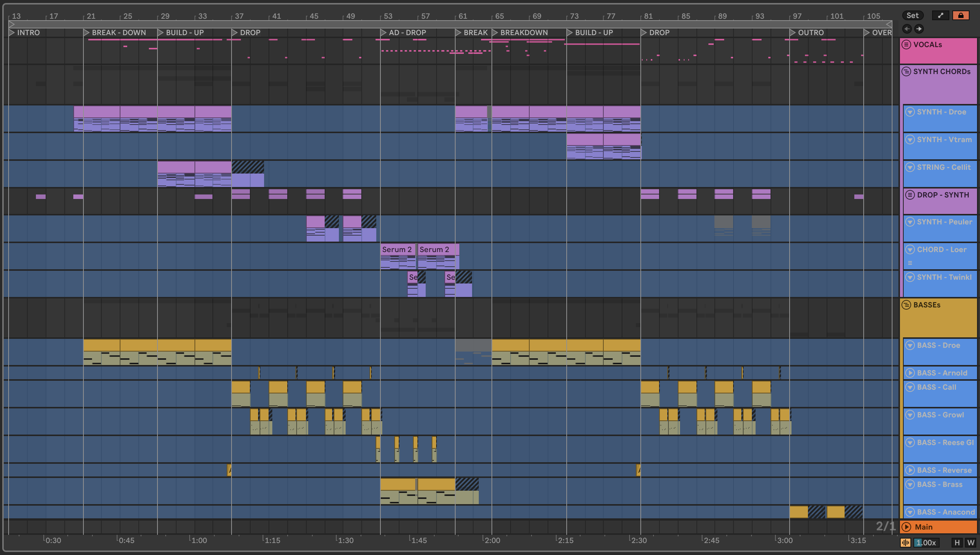Fold the DROP - SYNTH group
Viewport: 980px width, 555px height.
pos(910,195)
